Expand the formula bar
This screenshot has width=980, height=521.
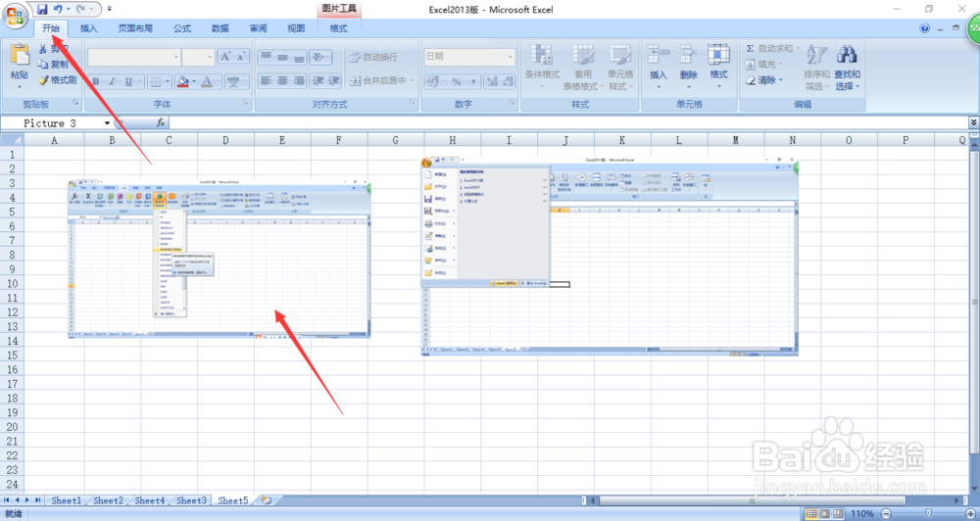coord(974,122)
